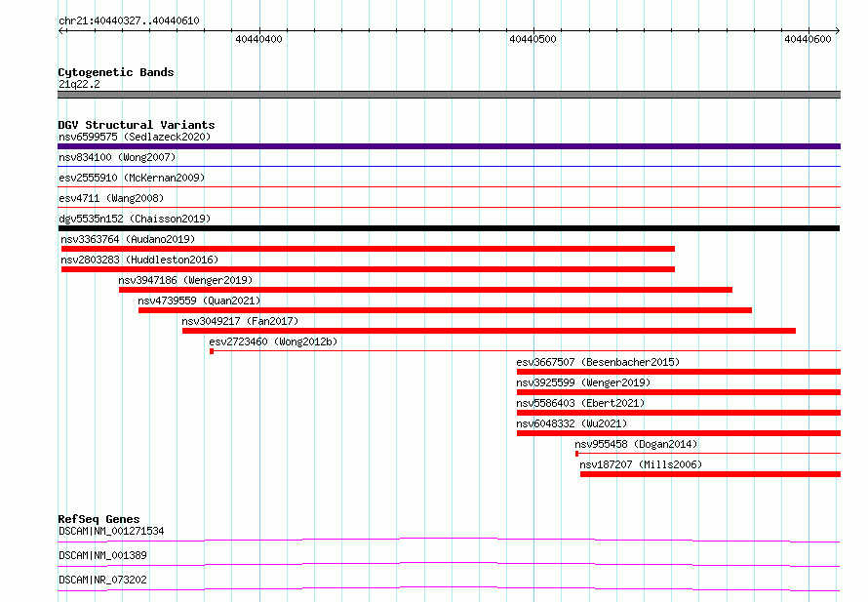Click the red bar under nsv3925599
Viewport: 868px width, 602px height.
pyautogui.click(x=679, y=392)
